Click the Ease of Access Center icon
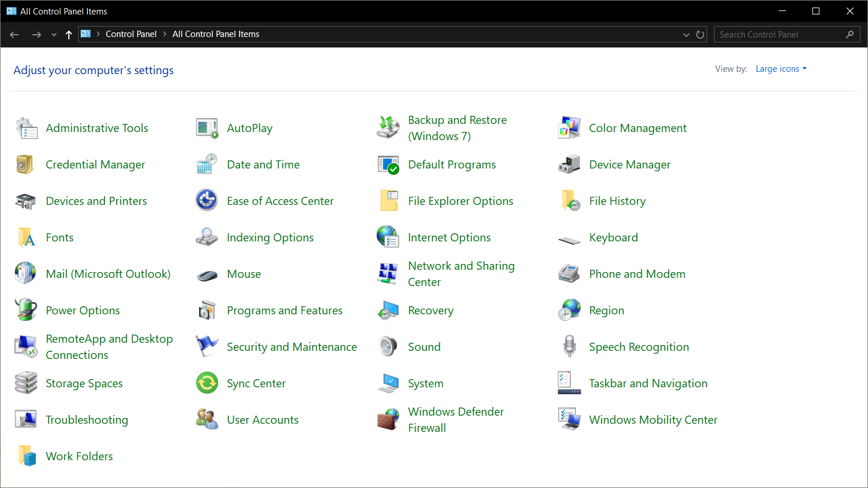This screenshot has height=488, width=868. pos(207,201)
